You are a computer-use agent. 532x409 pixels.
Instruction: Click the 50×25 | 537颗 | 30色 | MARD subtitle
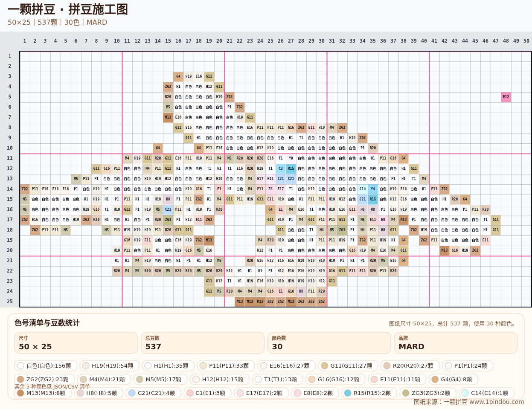pyautogui.click(x=57, y=22)
